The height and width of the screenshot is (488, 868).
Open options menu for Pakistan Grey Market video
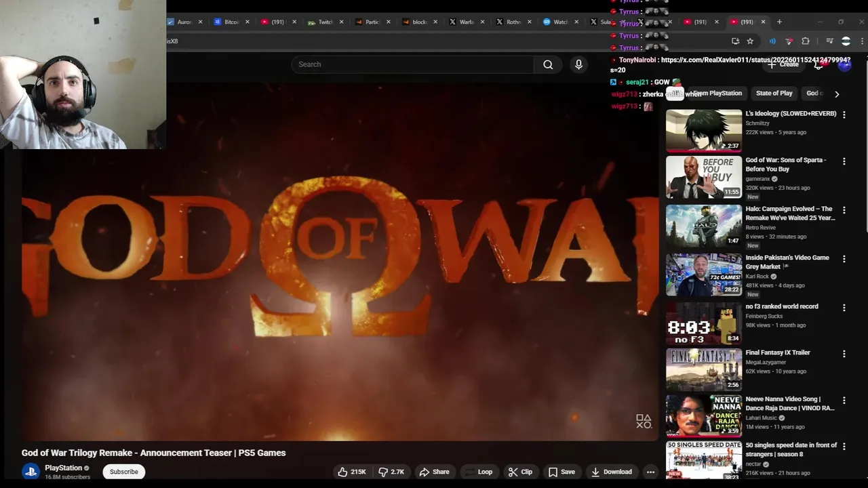[x=844, y=259]
